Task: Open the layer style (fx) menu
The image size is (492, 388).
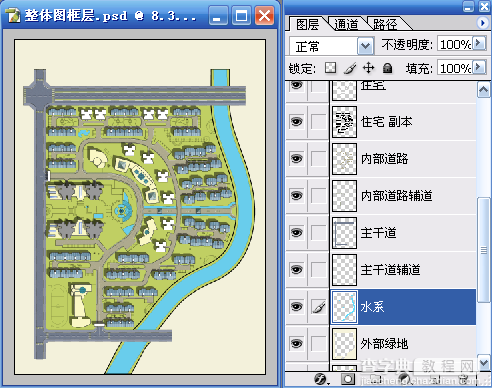Action: (x=321, y=379)
